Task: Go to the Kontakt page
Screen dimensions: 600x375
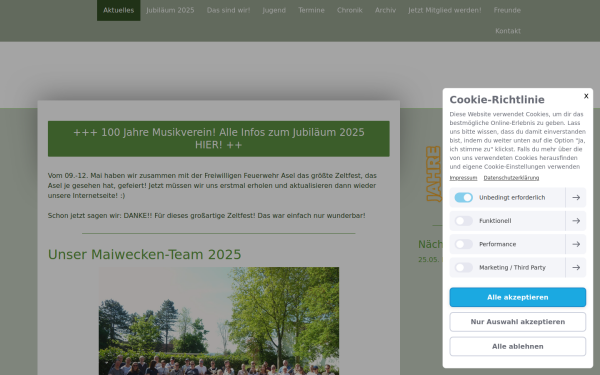Action: [508, 31]
